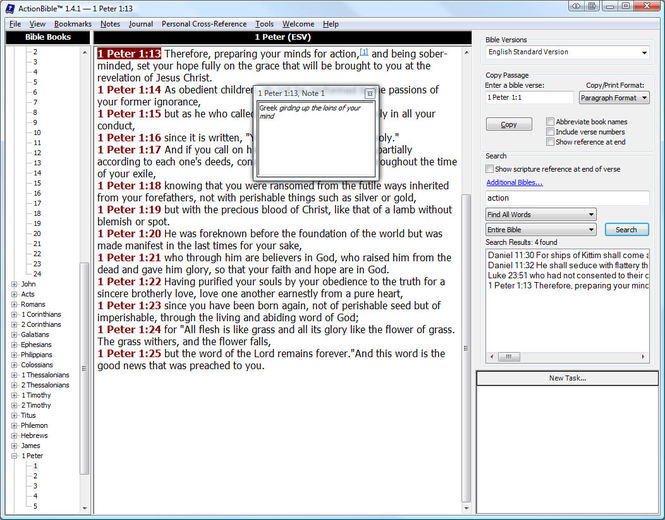Open the Bookmarks menu
Image resolution: width=665 pixels, height=520 pixels.
pos(73,24)
